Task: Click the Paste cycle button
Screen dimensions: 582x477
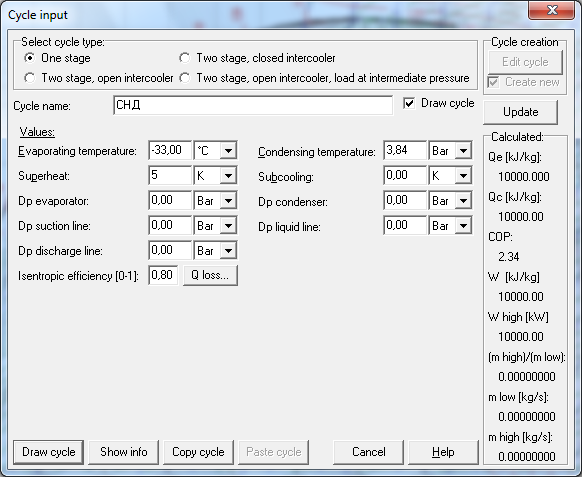Action: (x=274, y=452)
